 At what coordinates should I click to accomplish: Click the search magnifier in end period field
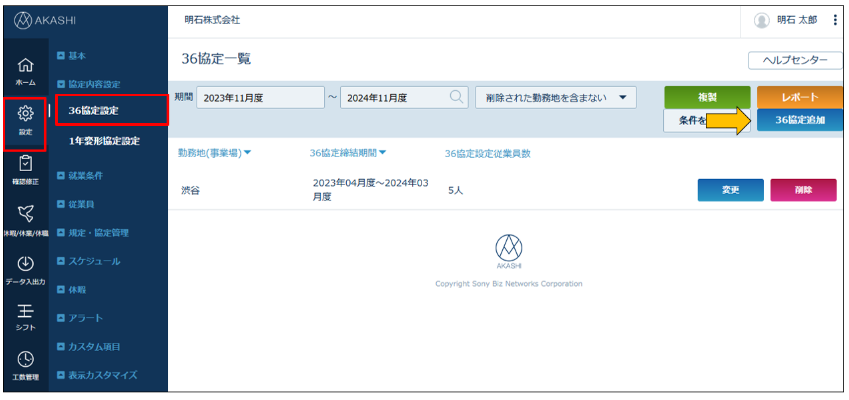point(455,97)
